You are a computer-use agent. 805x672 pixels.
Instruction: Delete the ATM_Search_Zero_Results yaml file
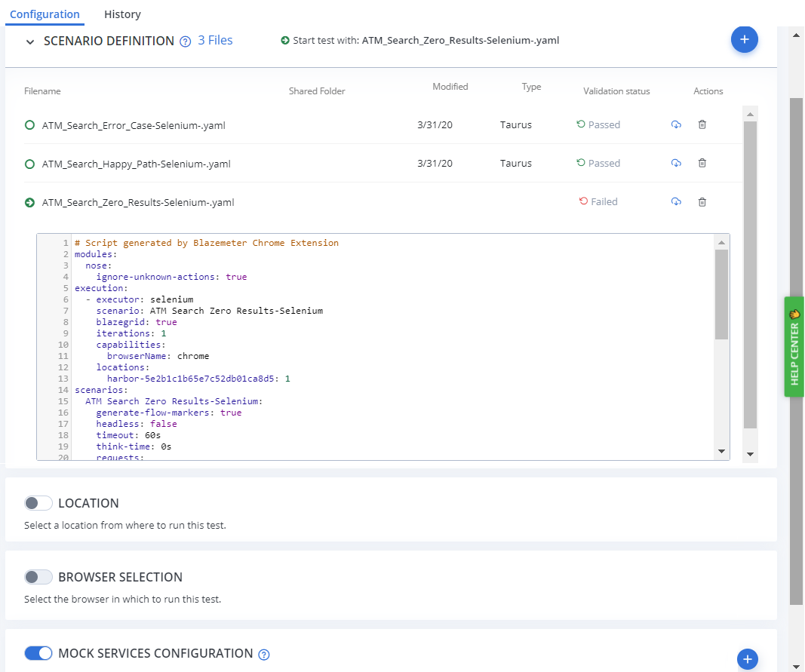pyautogui.click(x=702, y=202)
